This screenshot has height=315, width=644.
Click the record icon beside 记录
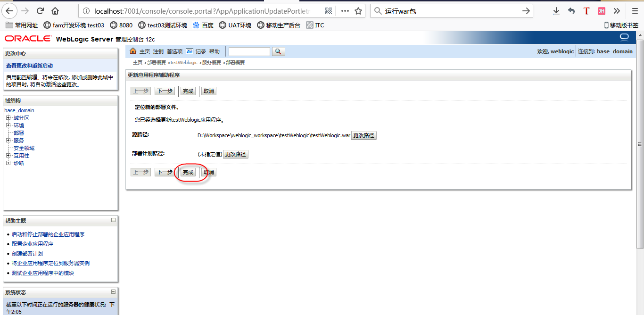click(190, 51)
